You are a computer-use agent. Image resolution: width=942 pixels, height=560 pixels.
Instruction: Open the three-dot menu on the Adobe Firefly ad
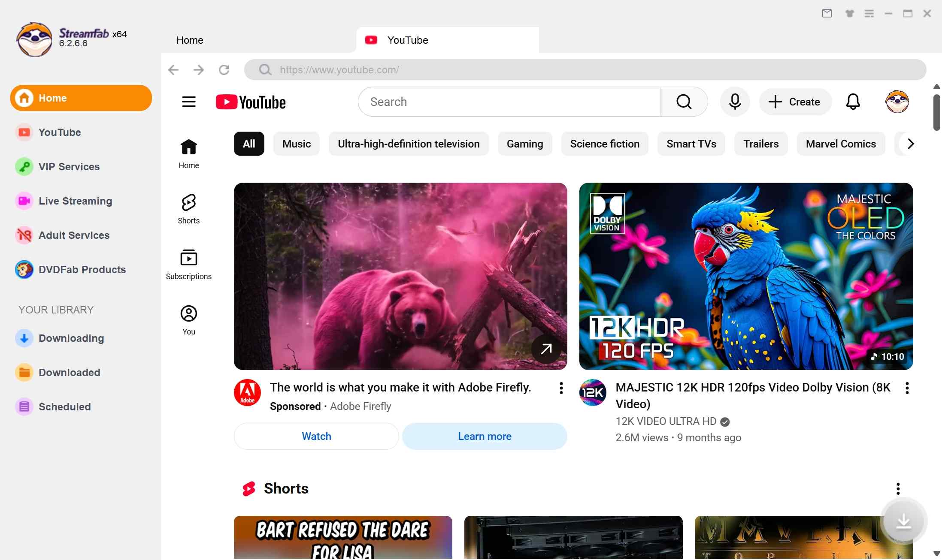[x=560, y=388]
